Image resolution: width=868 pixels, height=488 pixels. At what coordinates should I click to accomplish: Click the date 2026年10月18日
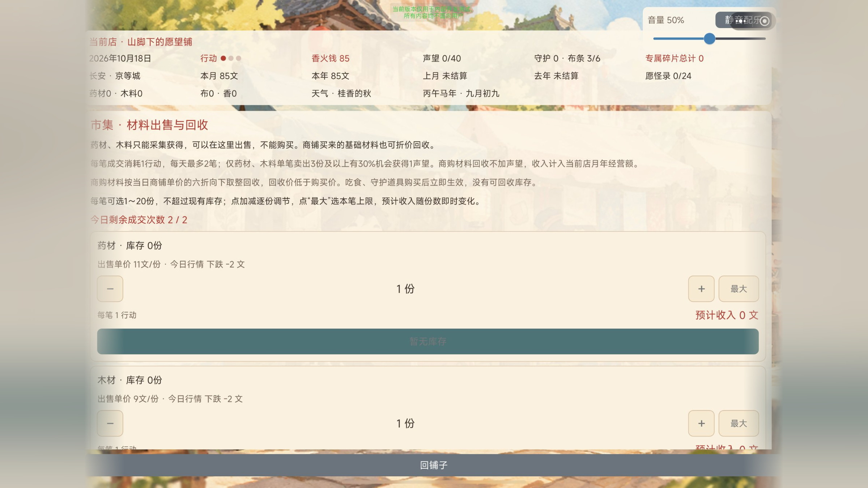coord(120,59)
